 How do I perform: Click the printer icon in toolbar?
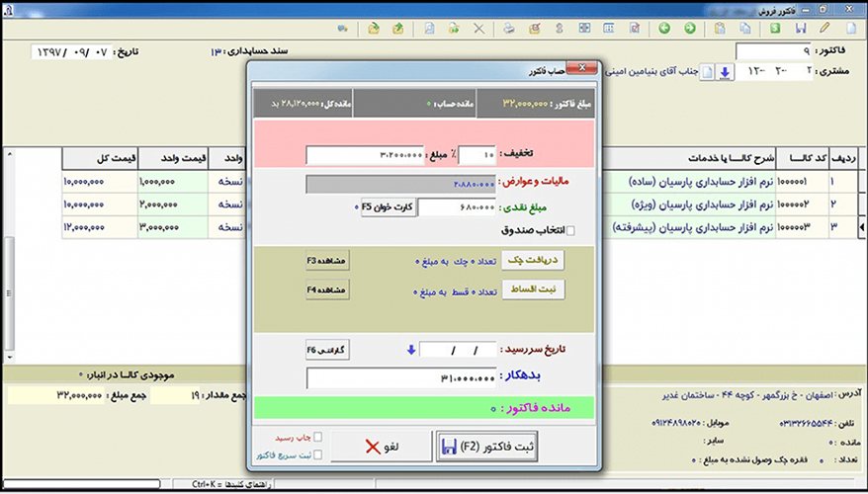point(509,29)
